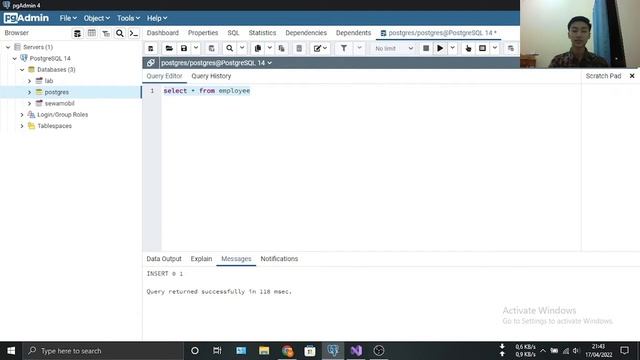Collapse the Databases (3) node

click(22, 70)
